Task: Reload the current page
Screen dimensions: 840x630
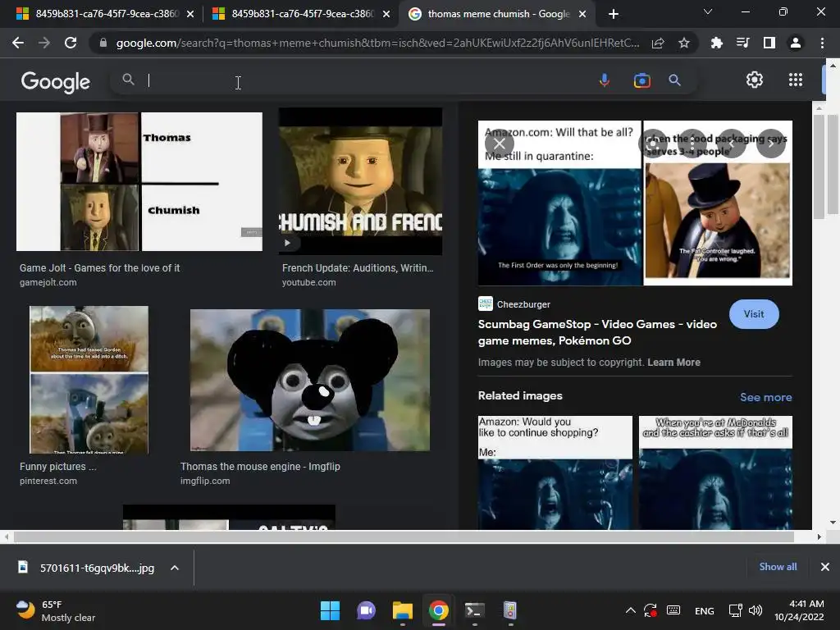Action: coord(71,43)
